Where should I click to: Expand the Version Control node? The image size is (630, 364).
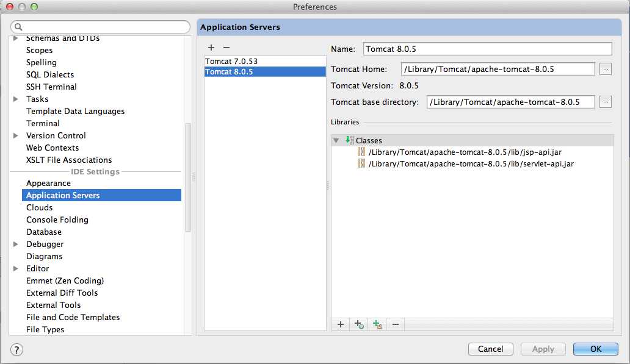16,135
